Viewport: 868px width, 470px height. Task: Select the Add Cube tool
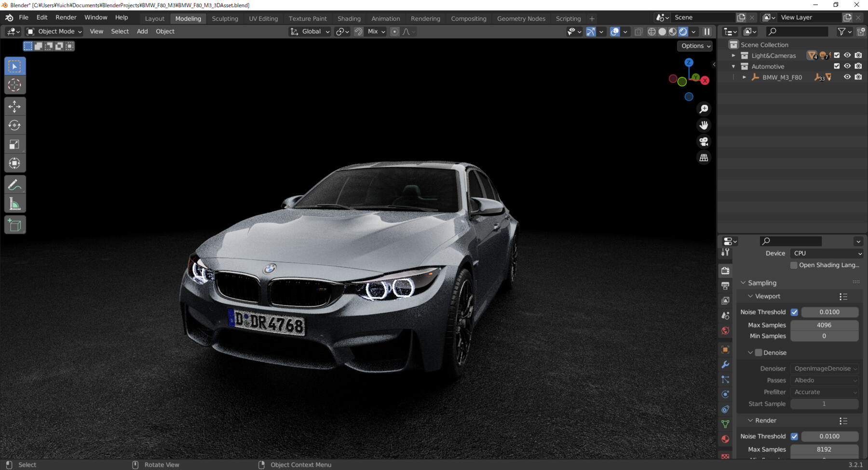15,225
